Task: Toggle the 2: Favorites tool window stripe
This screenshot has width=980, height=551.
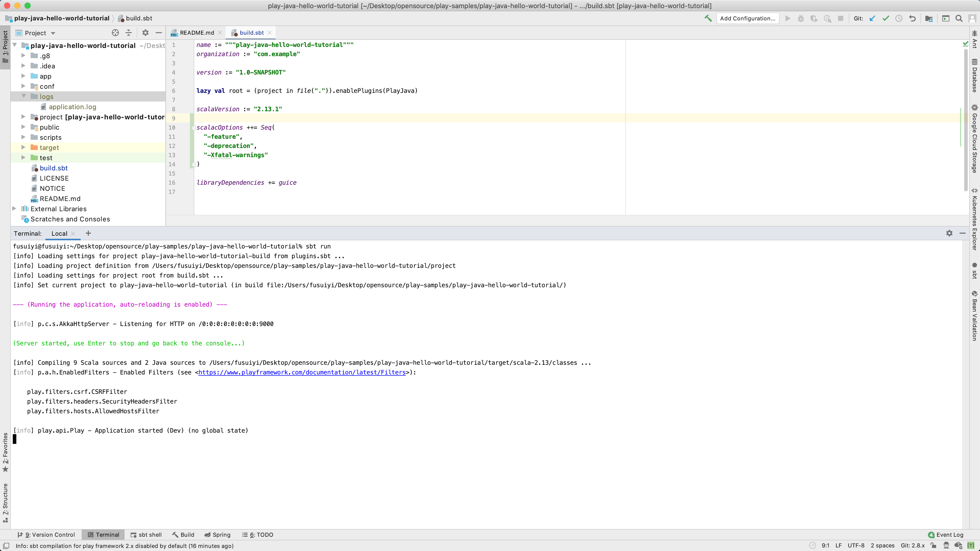Action: point(5,452)
